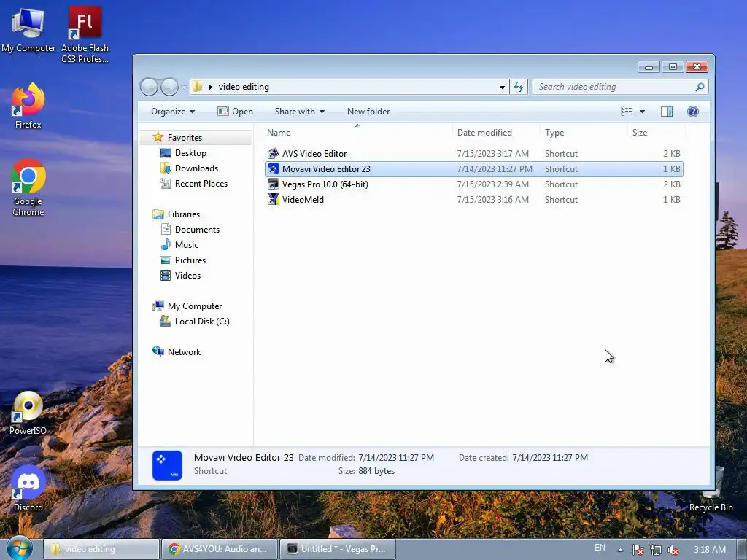Click the Vegas Pro 10.0 file icon
Image resolution: width=747 pixels, height=560 pixels.
[x=273, y=184]
